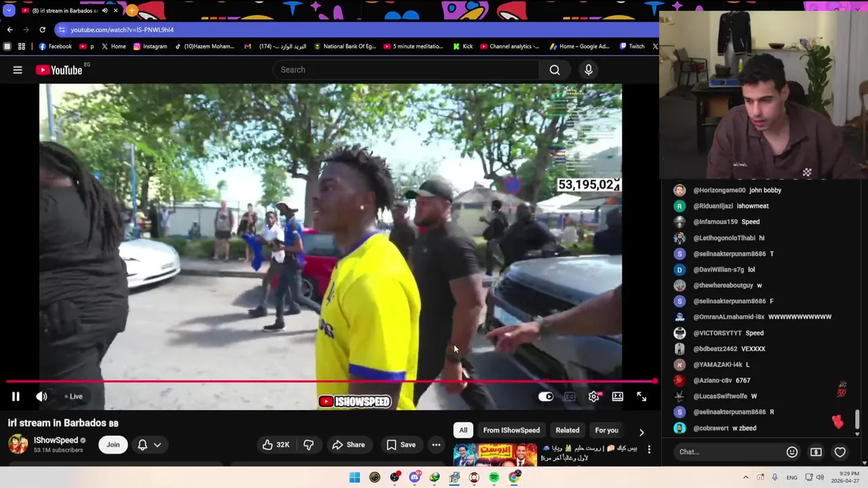This screenshot has width=868, height=488.
Task: Join the IShowSpeed channel membership
Action: (x=113, y=445)
